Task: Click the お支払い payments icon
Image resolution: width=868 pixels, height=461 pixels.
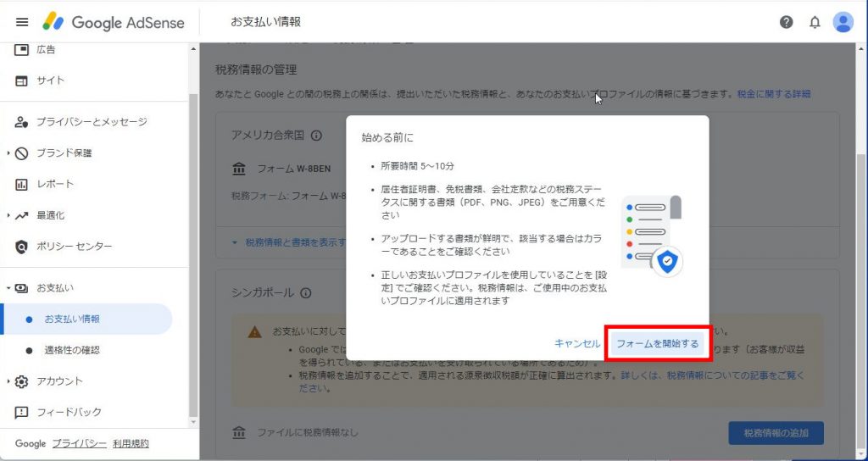Action: (x=21, y=288)
